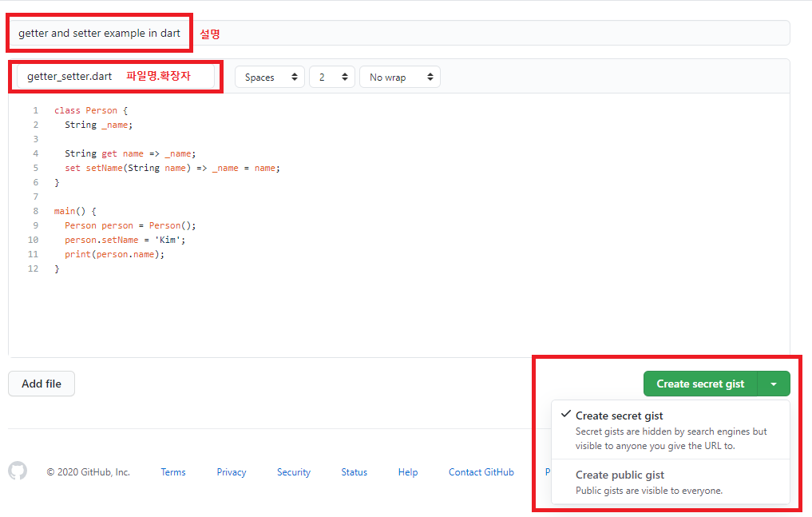
Task: Open the Status link
Action: click(354, 471)
